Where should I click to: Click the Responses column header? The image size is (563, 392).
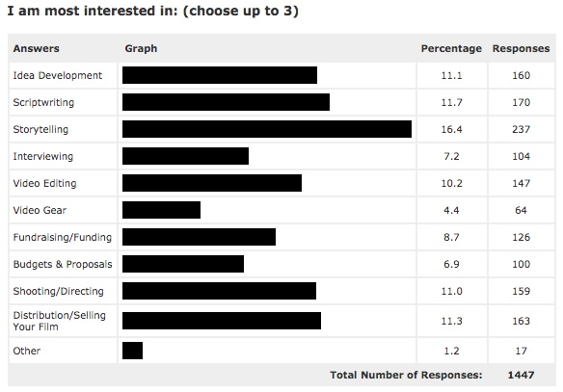tap(521, 48)
